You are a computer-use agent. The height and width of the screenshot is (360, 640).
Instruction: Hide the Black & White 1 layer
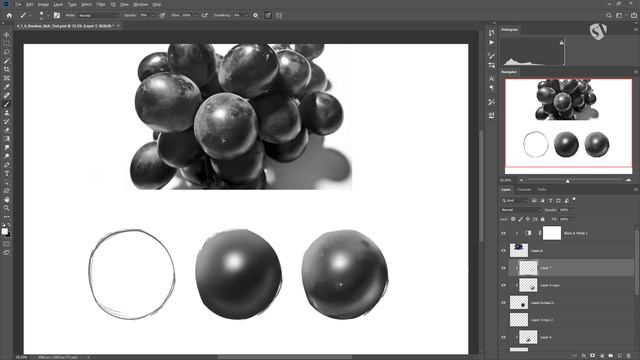[503, 233]
